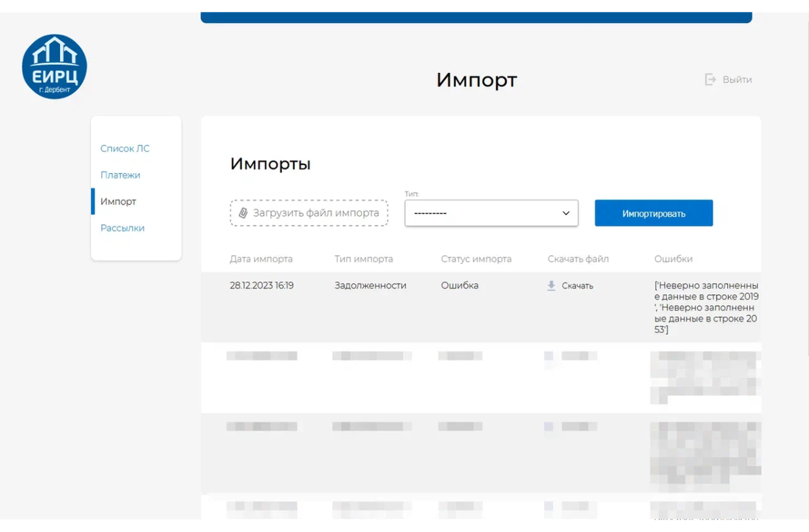Viewport: 809px width, 532px height.
Task: Click the download icon next to Скачать
Action: [x=551, y=286]
